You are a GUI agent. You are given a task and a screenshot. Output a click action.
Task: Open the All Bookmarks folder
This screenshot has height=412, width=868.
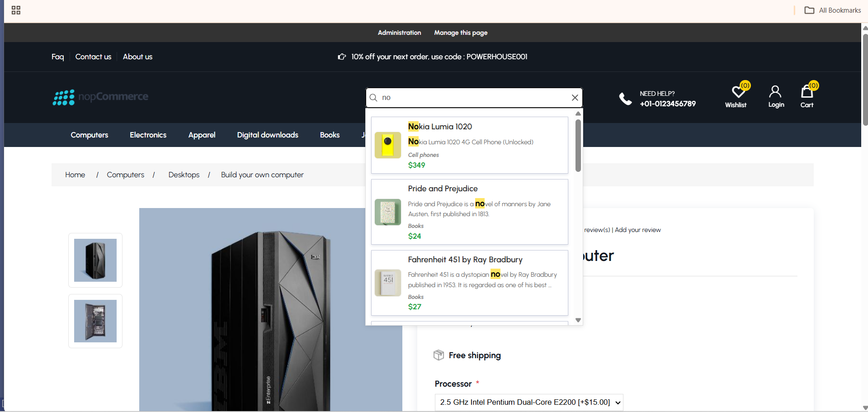pos(833,10)
